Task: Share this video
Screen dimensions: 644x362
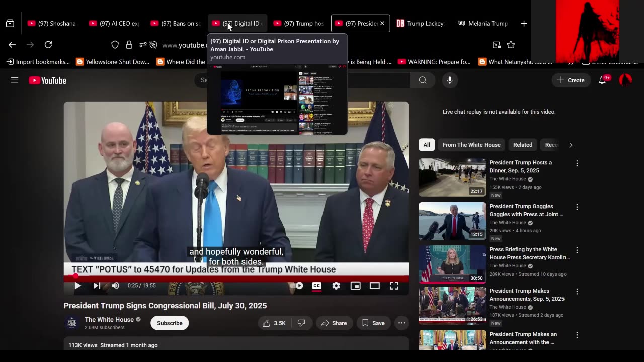Action: tap(334, 323)
